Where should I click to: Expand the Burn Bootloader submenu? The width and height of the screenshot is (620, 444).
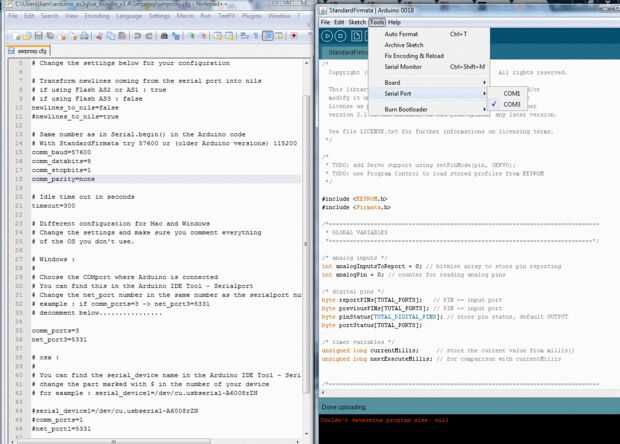[428, 109]
